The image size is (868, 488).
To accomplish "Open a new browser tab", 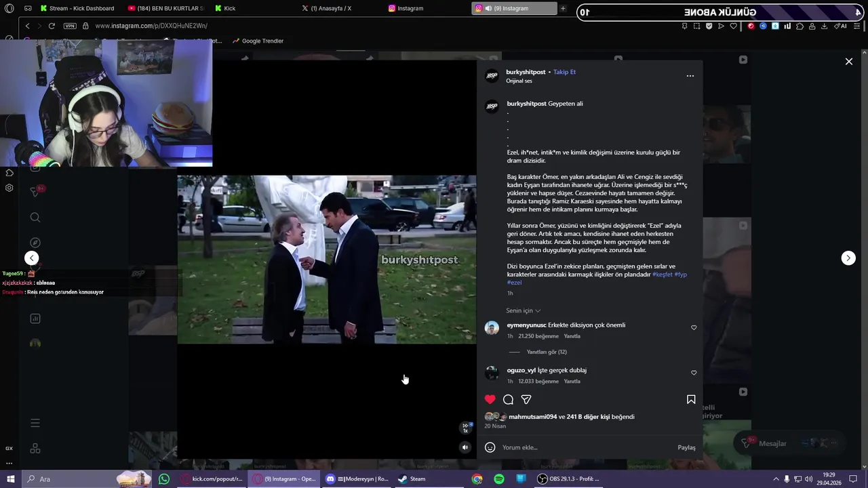I will [x=563, y=8].
